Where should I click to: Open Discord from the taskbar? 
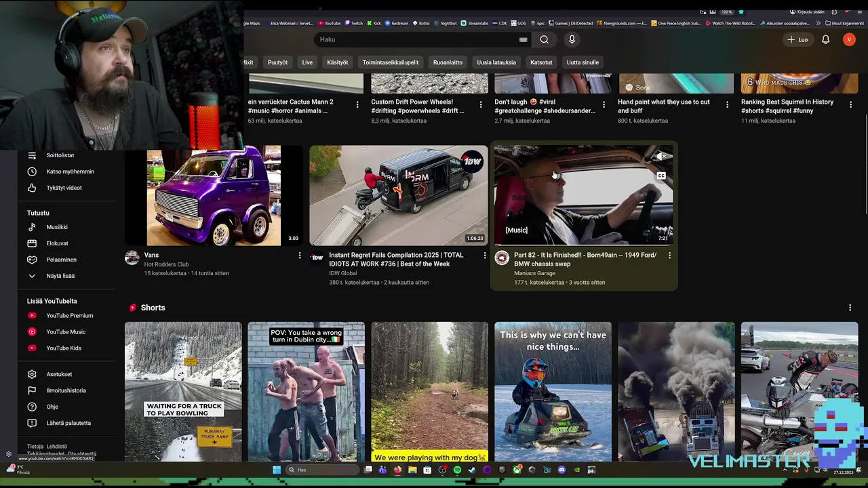click(x=561, y=470)
